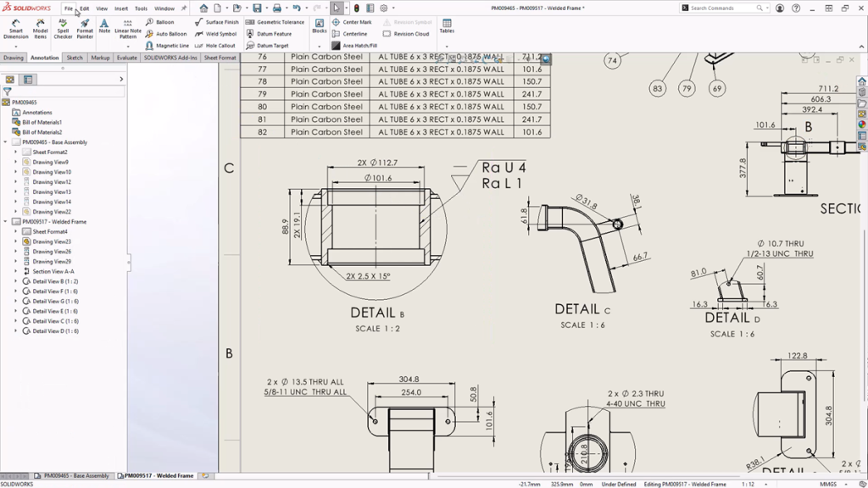Print the drawing using printer icon
This screenshot has height=488, width=868.
pyautogui.click(x=277, y=8)
